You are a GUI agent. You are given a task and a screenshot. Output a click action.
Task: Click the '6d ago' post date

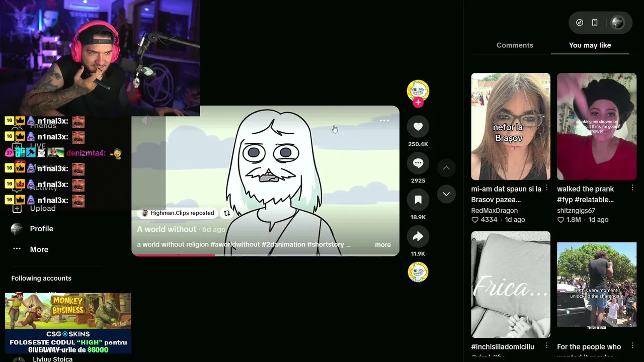[213, 230]
